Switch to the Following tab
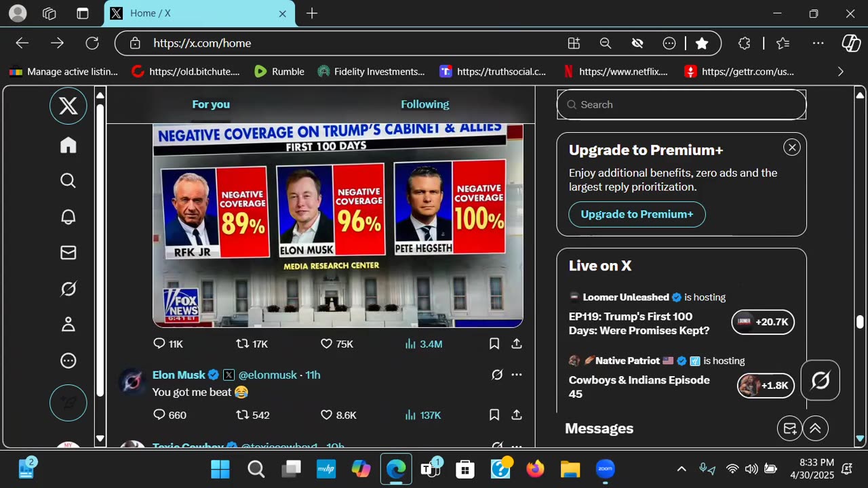 click(x=425, y=104)
